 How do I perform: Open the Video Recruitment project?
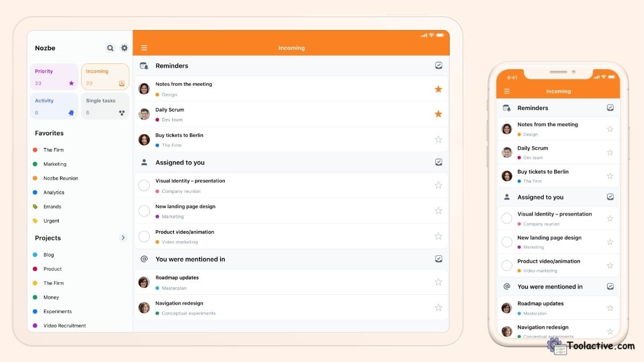pos(64,326)
